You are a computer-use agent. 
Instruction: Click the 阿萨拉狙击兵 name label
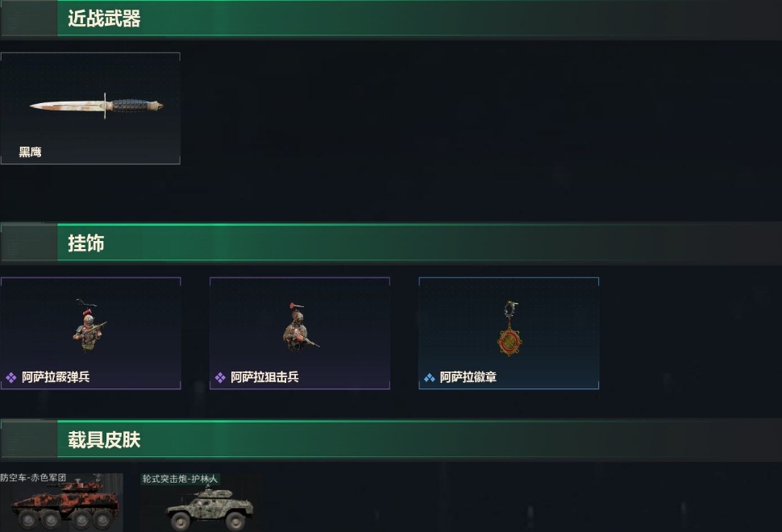tap(264, 377)
